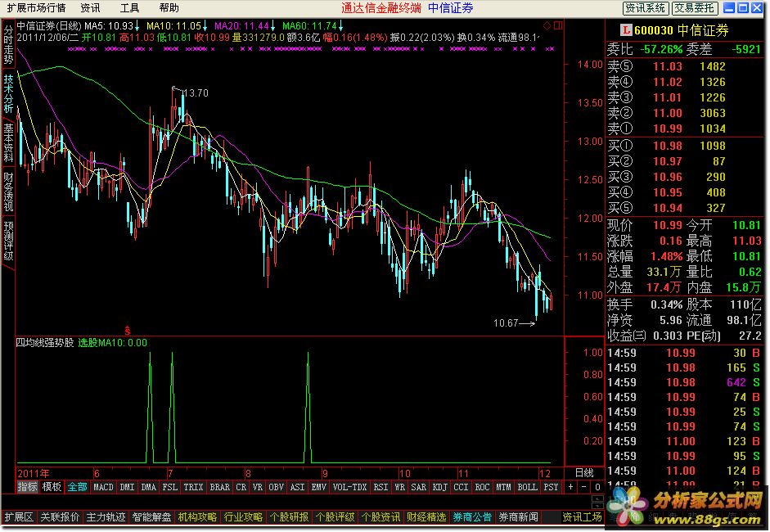Open the 行业攻略 bottom tab
This screenshot has height=532, width=770.
click(244, 516)
